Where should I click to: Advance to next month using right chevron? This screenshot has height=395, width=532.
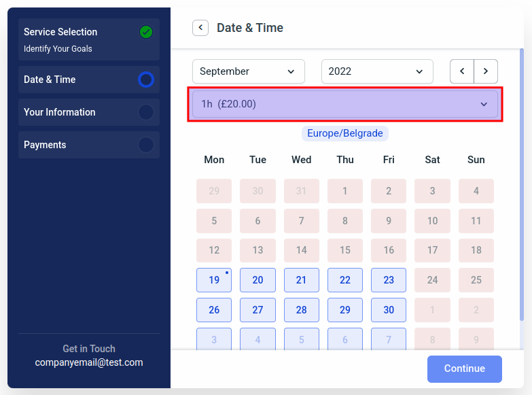tap(486, 71)
